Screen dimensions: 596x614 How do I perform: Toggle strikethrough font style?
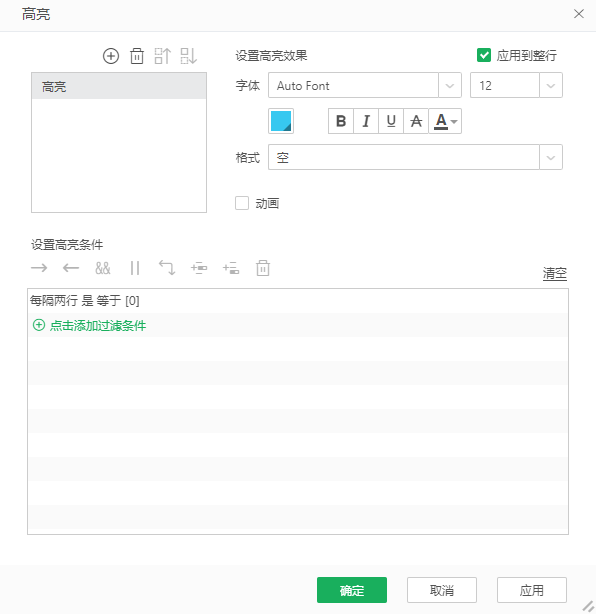[416, 121]
